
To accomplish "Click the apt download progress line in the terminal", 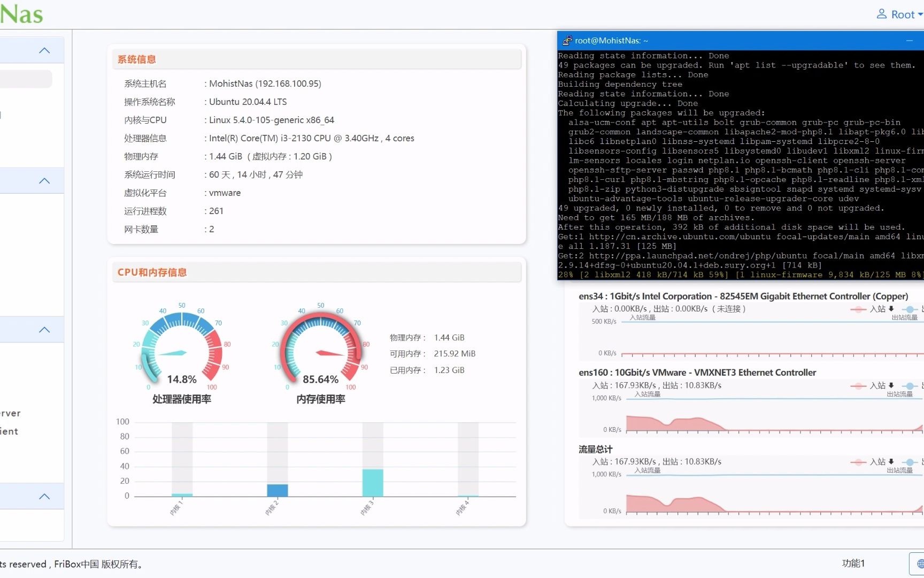I will (x=741, y=275).
